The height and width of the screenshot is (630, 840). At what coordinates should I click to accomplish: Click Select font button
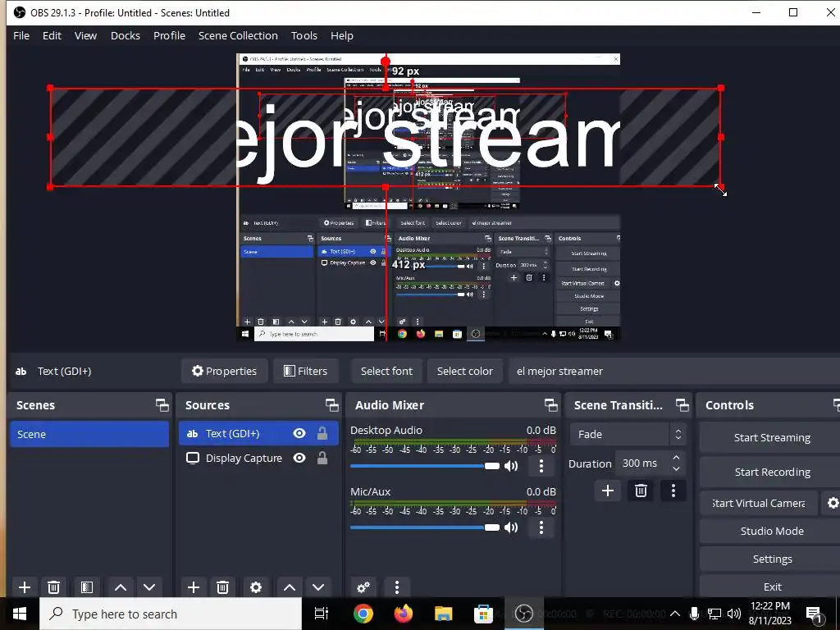(387, 371)
